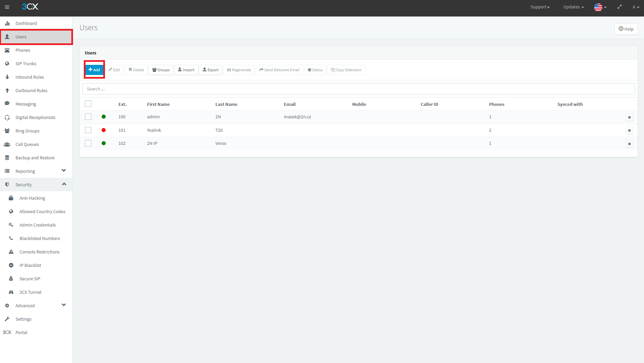Click the hamburger menu icon
Screen dimensions: 644x363
point(7,7)
